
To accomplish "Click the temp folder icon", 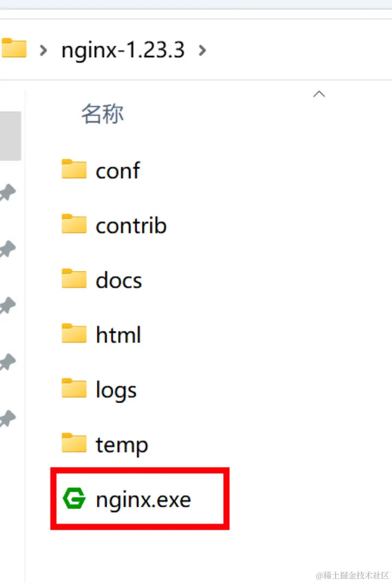I will (x=74, y=443).
